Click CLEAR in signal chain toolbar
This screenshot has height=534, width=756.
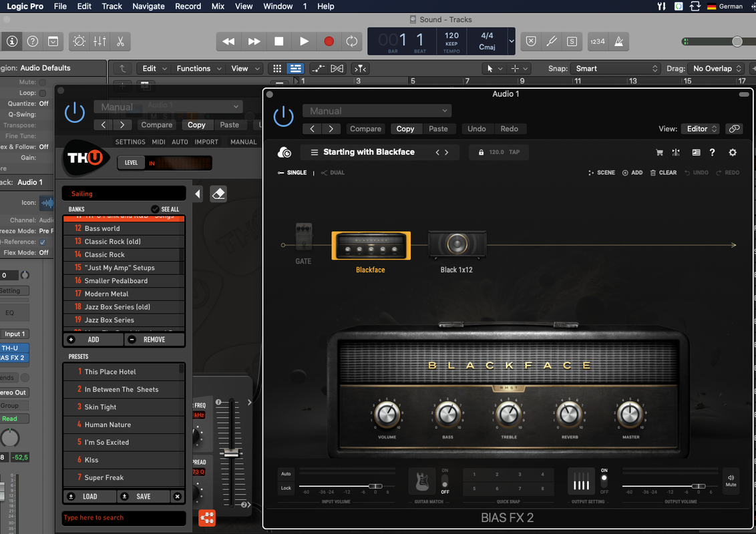(x=663, y=172)
